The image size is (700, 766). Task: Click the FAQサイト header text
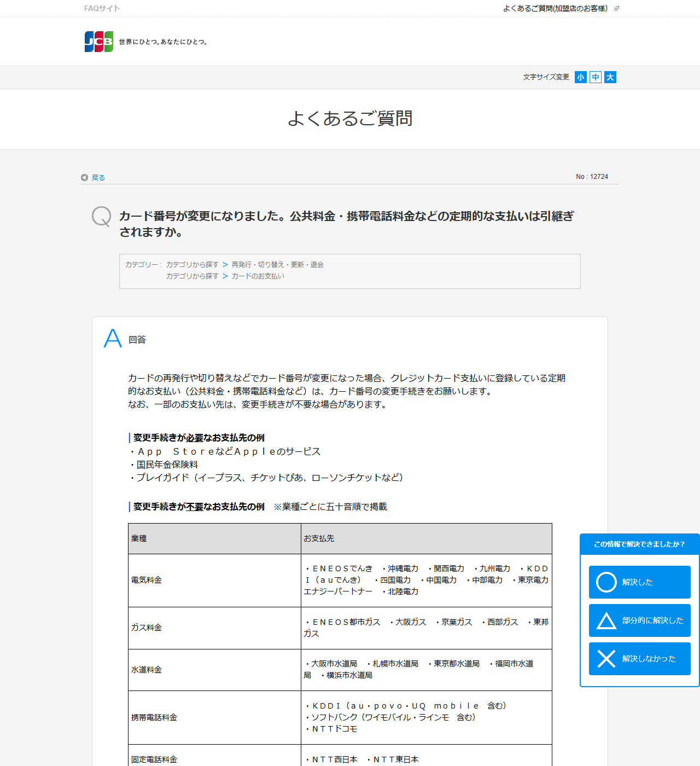click(x=102, y=8)
